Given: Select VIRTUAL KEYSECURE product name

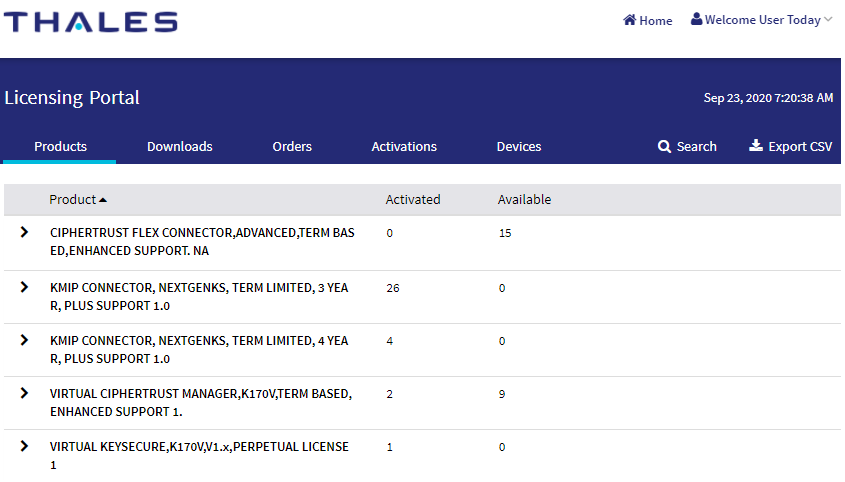Looking at the screenshot, I should 199,456.
